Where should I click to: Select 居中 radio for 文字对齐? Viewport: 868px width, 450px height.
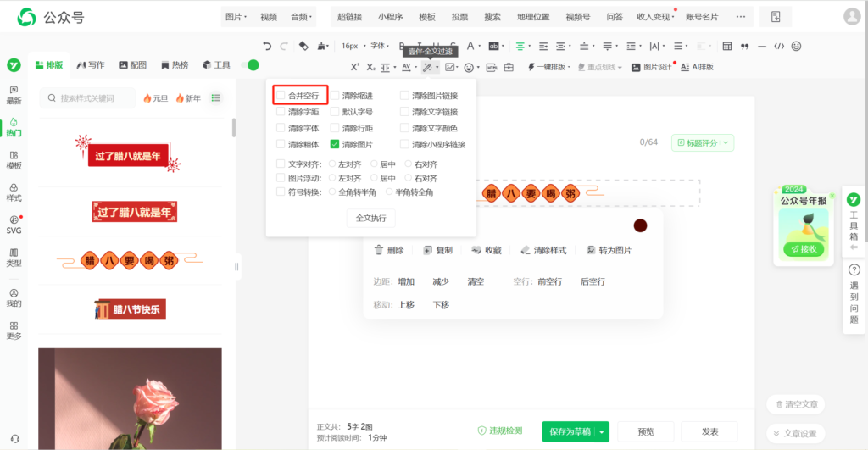[374, 164]
